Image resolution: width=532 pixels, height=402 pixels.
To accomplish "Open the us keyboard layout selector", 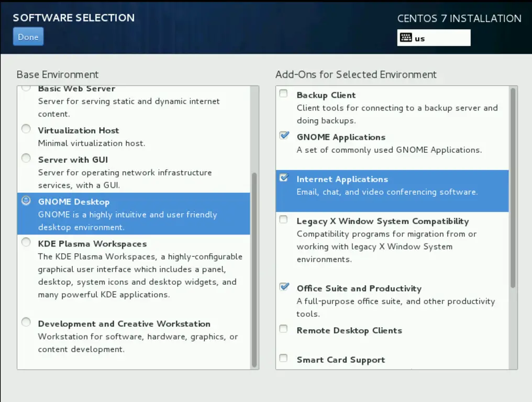I will (434, 38).
